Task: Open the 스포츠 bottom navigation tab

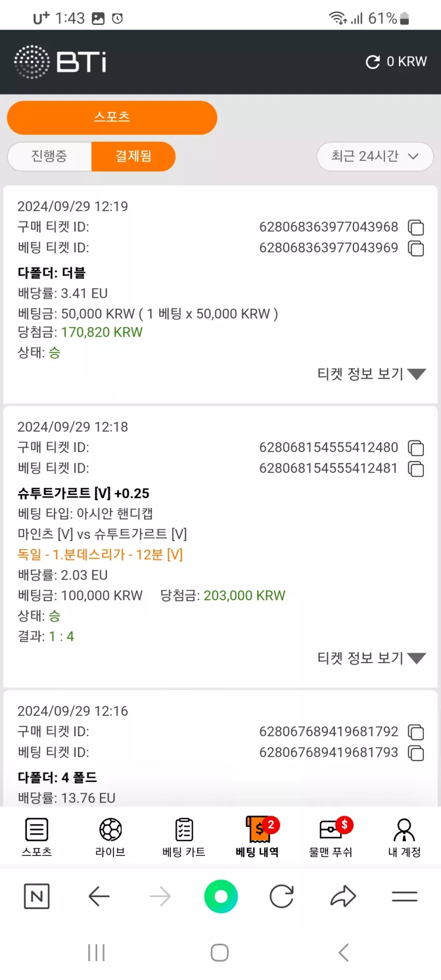Action: coord(37,837)
